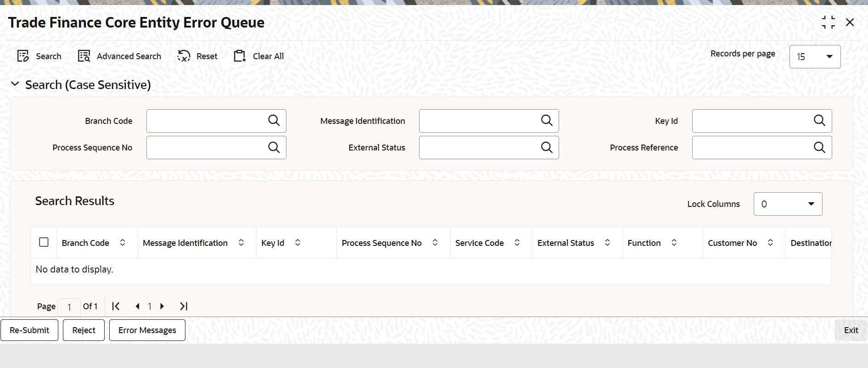This screenshot has width=868, height=368.
Task: Click the Error Messages button
Action: pos(147,330)
